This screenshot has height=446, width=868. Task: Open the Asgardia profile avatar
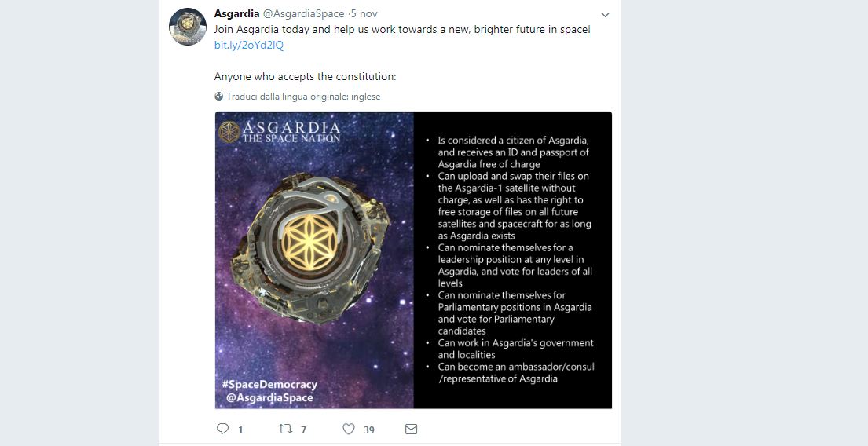(x=188, y=27)
